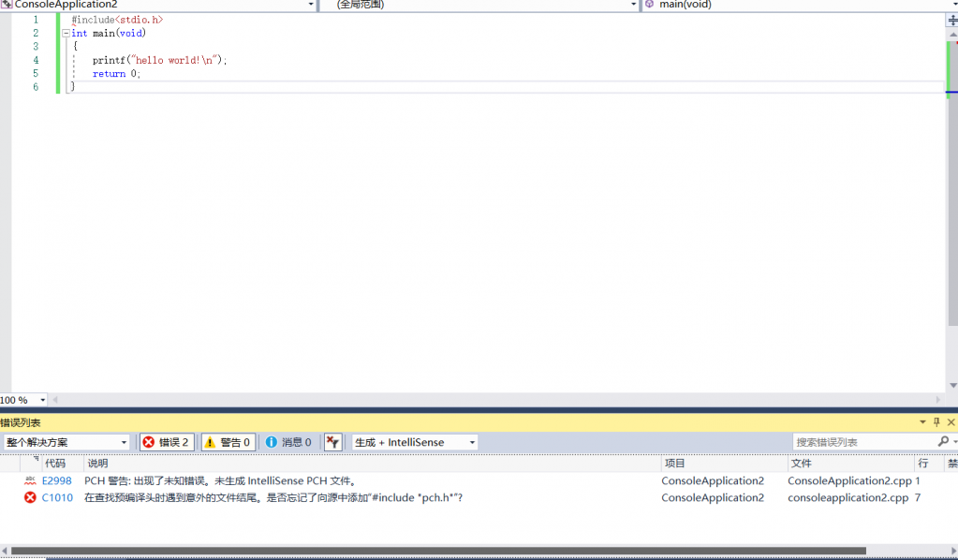Viewport: 958px width, 560px height.
Task: Open the 整个解决方案 scope dropdown
Action: (x=124, y=442)
